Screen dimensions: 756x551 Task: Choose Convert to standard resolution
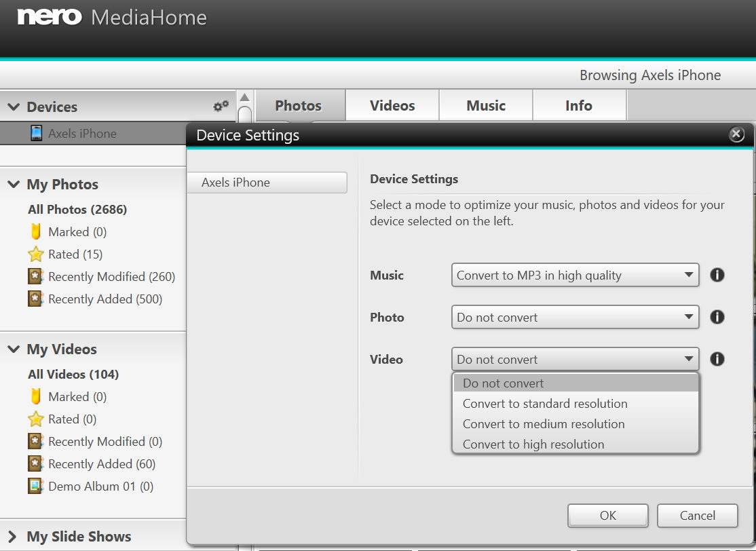coord(575,404)
